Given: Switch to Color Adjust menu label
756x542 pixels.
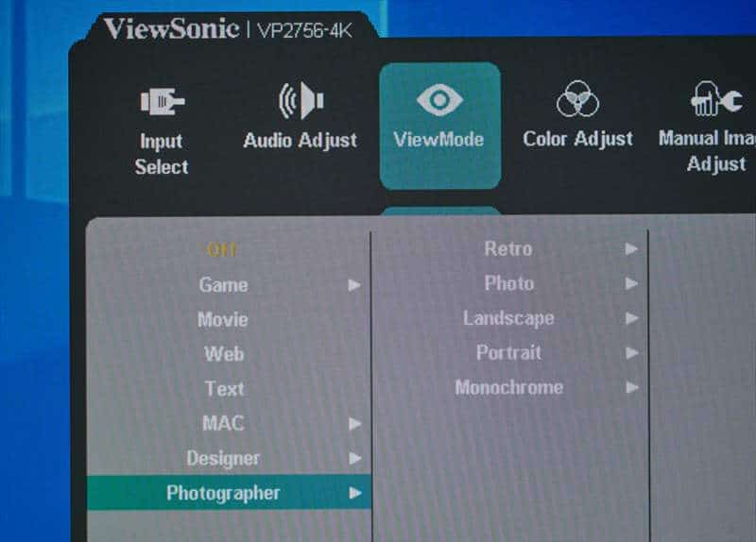Looking at the screenshot, I should coord(577,139).
